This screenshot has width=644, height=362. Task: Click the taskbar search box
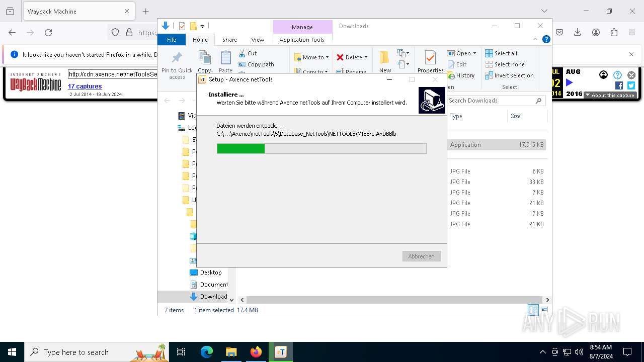[x=97, y=352]
